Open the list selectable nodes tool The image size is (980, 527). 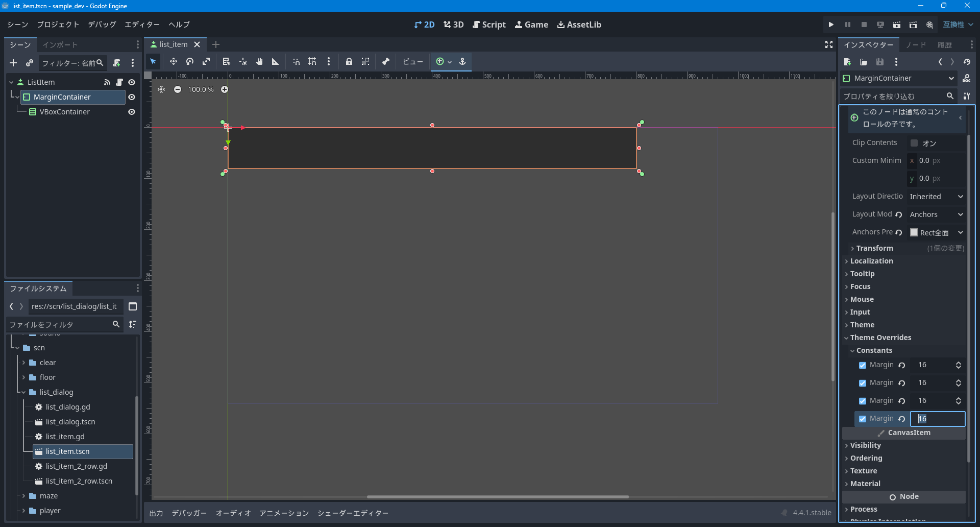point(227,62)
